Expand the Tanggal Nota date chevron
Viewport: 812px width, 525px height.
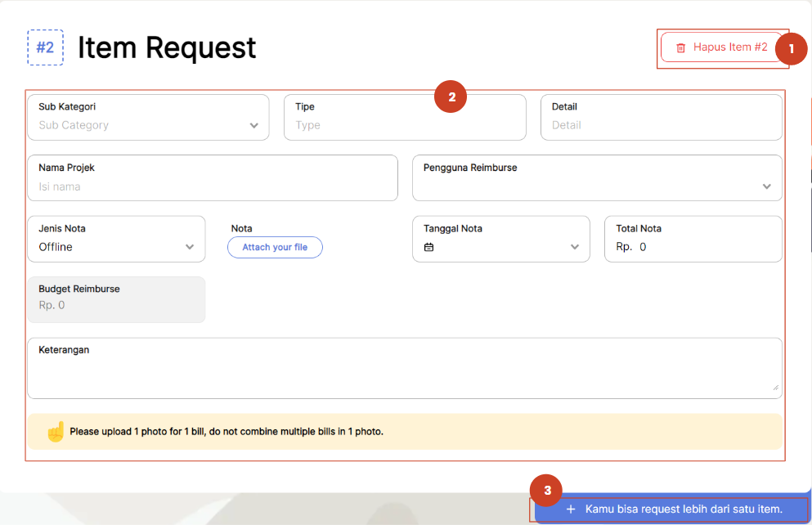(575, 247)
